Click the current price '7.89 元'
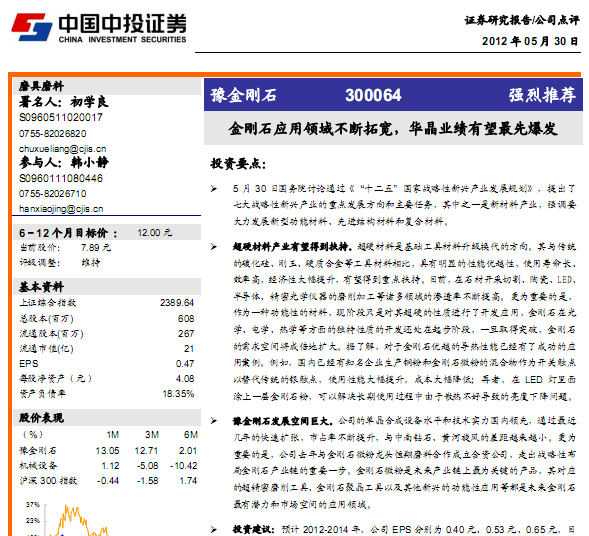 (96, 248)
